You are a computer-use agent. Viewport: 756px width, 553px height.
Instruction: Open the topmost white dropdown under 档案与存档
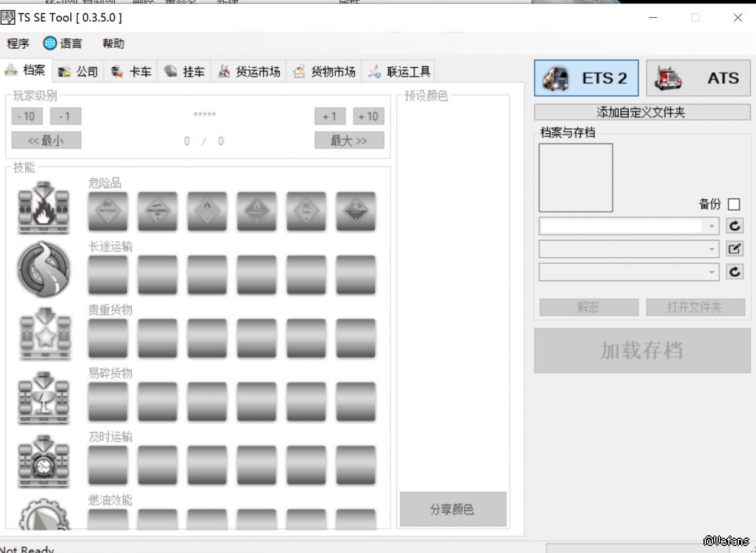point(629,225)
